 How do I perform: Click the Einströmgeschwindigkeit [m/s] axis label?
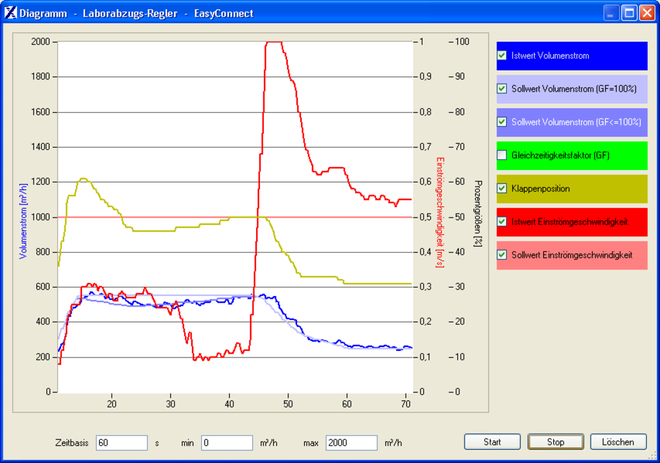[x=441, y=216]
